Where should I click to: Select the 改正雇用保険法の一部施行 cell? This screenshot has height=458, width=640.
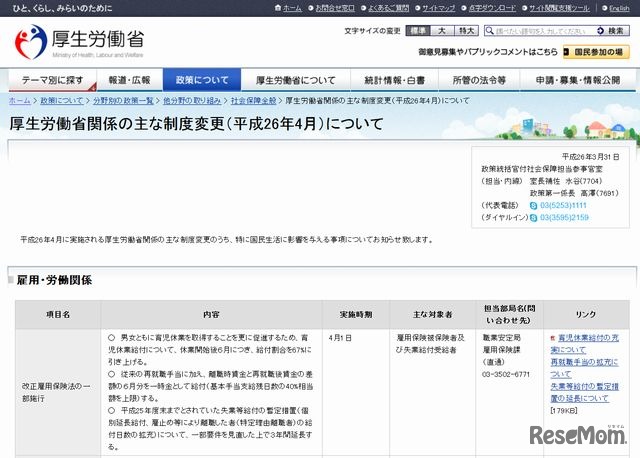(56, 392)
